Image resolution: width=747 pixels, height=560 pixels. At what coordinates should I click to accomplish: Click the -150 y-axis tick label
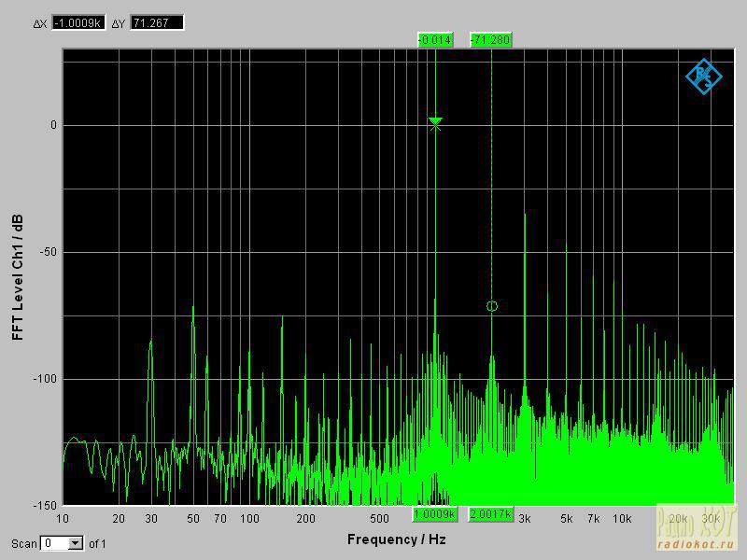[x=45, y=506]
